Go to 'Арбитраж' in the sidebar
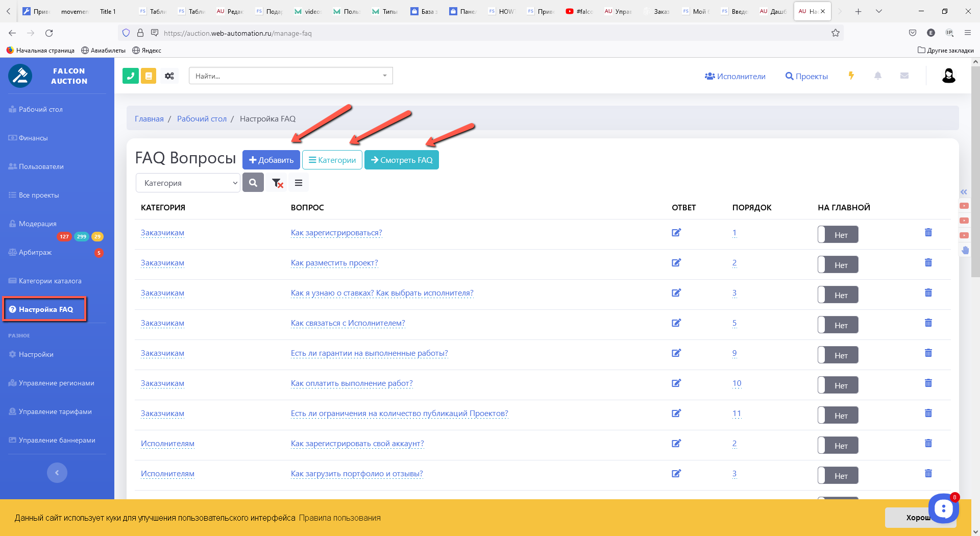Screen dimensions: 980x536 pyautogui.click(x=35, y=252)
